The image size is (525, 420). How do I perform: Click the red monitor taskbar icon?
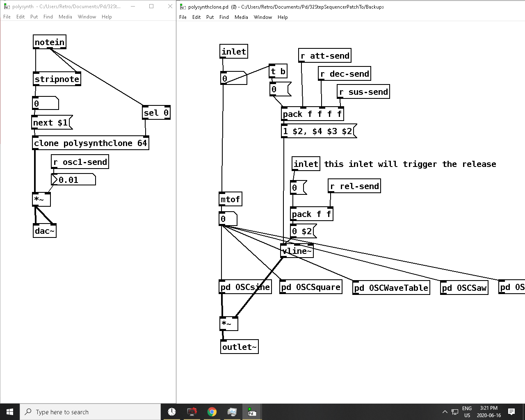pos(192,412)
